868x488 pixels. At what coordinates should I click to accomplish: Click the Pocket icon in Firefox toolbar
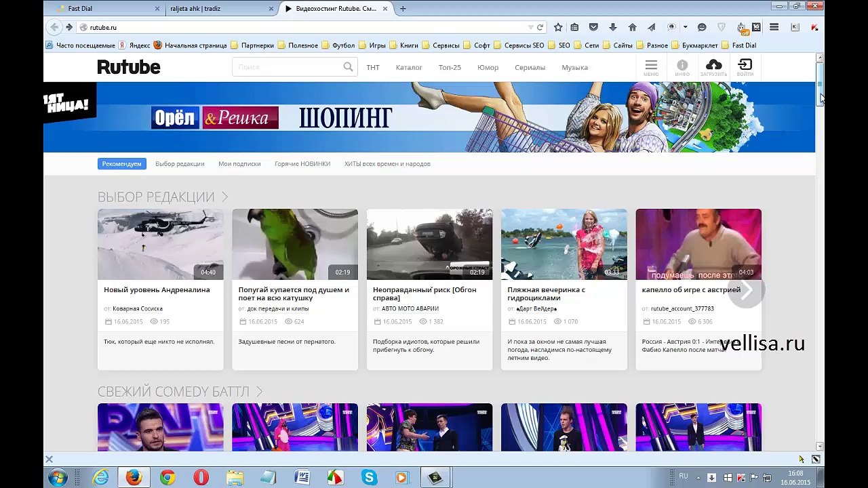[593, 27]
